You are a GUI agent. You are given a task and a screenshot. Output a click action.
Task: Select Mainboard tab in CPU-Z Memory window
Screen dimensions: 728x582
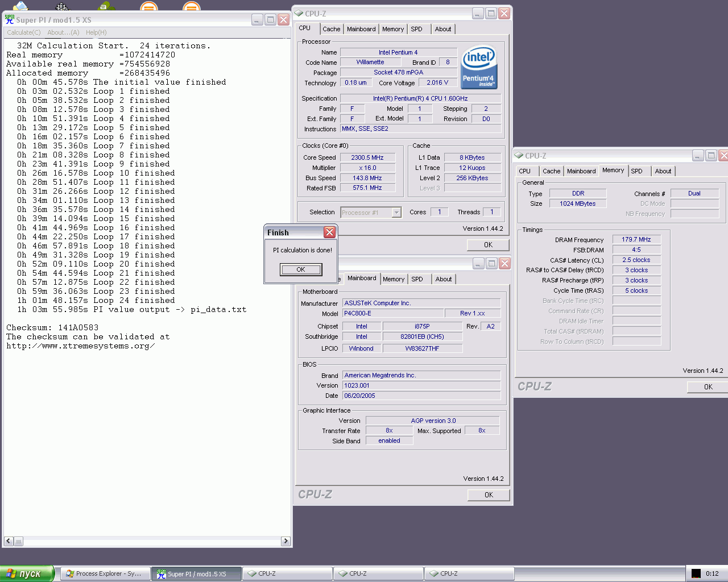point(581,171)
